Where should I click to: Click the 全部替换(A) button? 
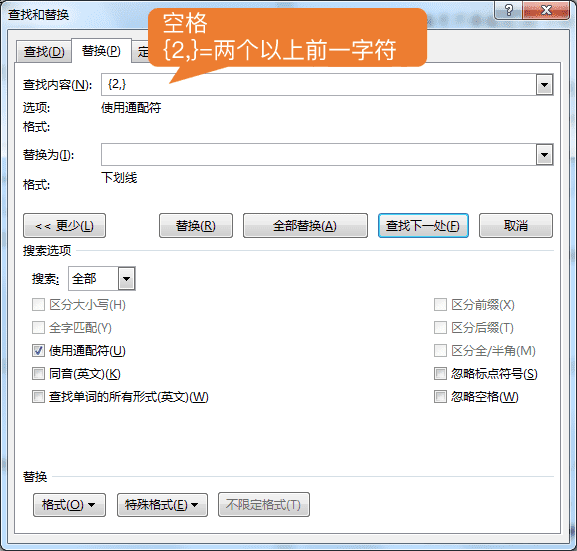[305, 226]
